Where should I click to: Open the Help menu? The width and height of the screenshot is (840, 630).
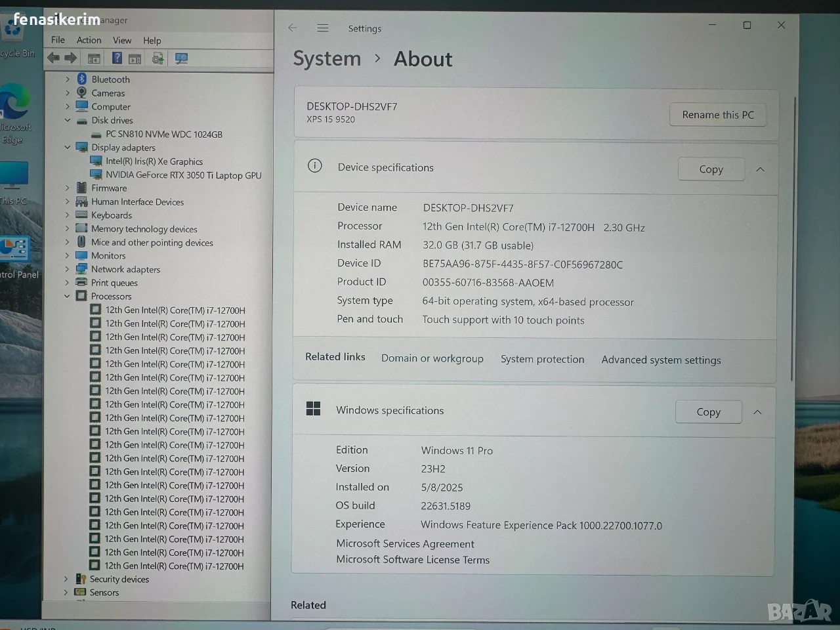coord(152,41)
